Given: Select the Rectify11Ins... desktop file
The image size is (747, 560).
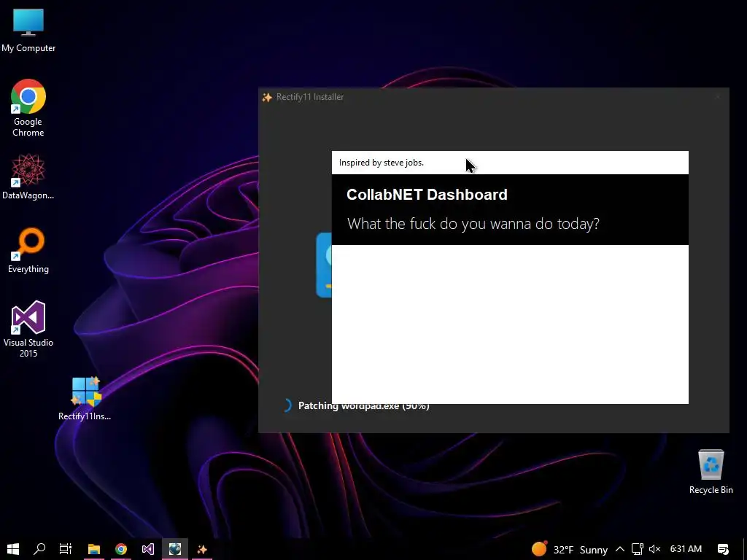Looking at the screenshot, I should pos(85,398).
